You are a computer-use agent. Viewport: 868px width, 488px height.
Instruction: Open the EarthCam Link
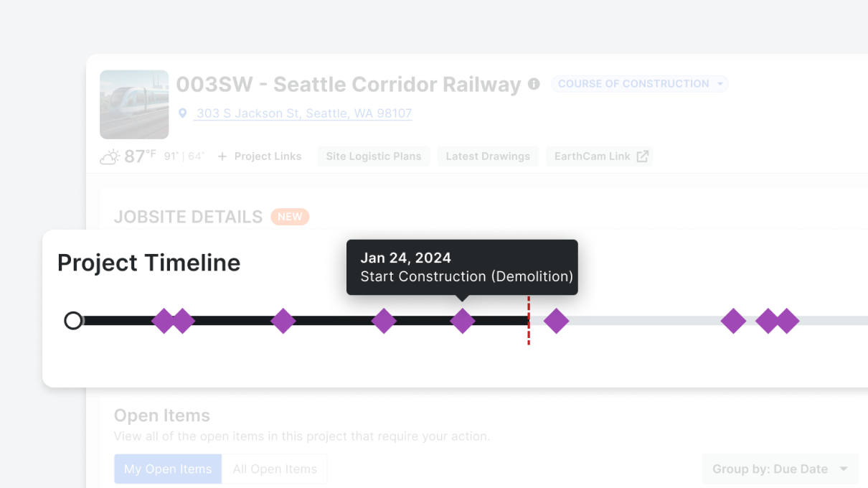click(593, 156)
